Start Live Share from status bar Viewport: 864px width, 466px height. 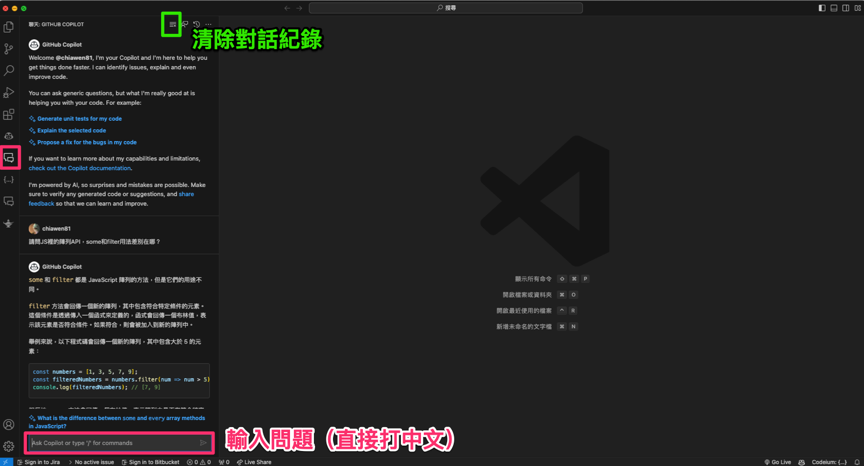coord(254,462)
